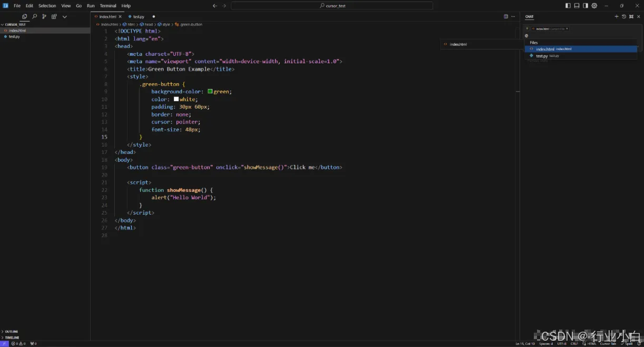Open Cursor settings gear icon
Viewport: 644px width, 347px height.
pyautogui.click(x=594, y=6)
